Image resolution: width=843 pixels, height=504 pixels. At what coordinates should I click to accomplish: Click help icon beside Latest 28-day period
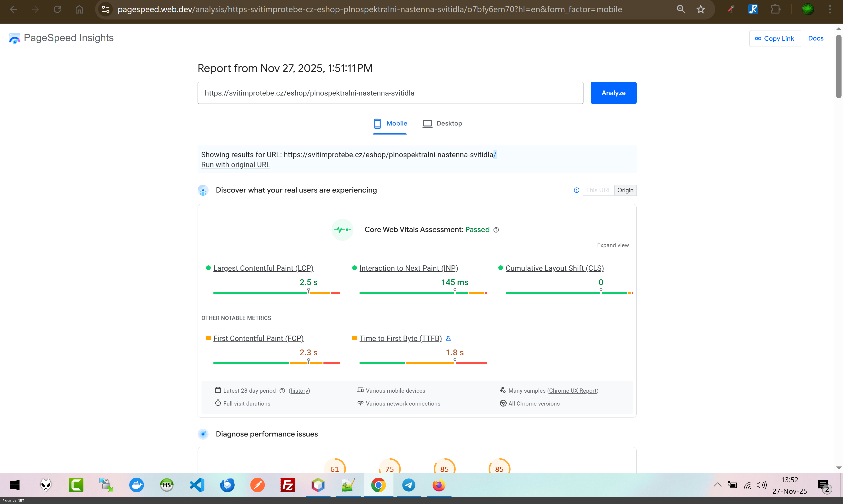click(x=282, y=391)
